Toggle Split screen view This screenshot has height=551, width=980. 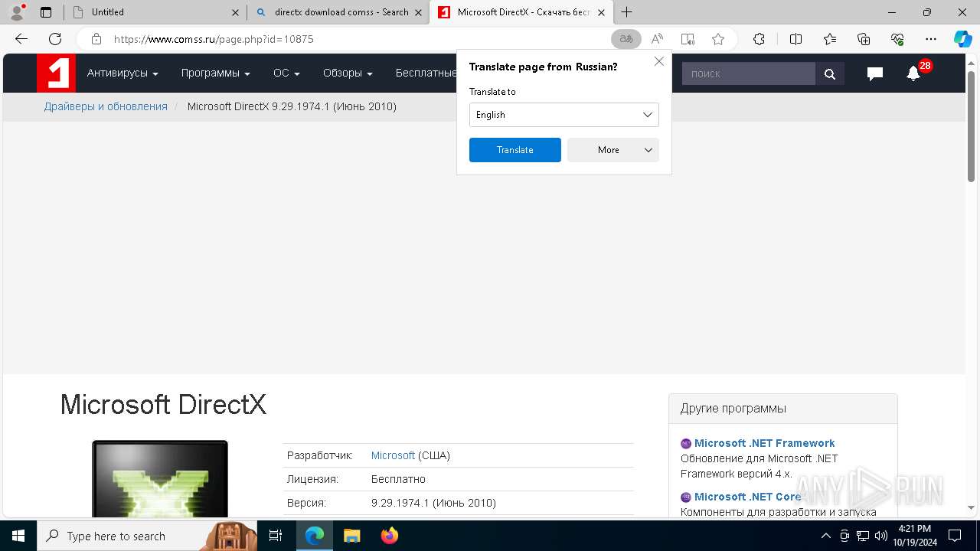795,39
